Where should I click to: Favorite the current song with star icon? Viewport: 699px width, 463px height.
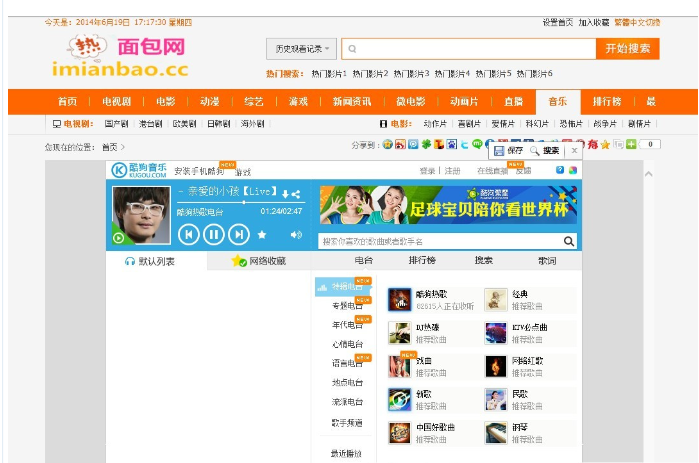262,234
